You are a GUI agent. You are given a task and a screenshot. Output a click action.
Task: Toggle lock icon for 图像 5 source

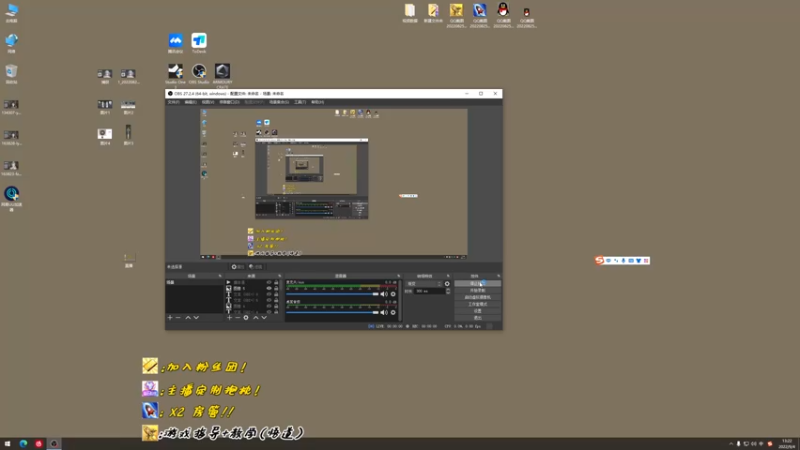[276, 288]
